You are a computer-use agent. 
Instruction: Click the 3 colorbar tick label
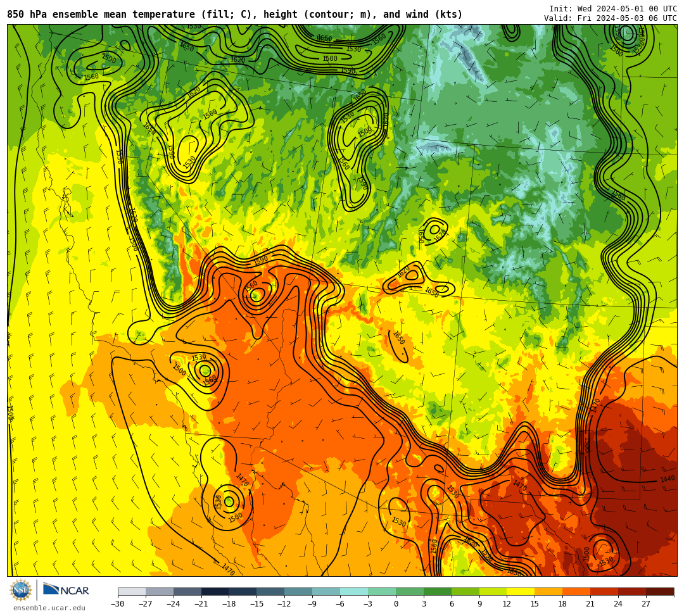pos(424,604)
